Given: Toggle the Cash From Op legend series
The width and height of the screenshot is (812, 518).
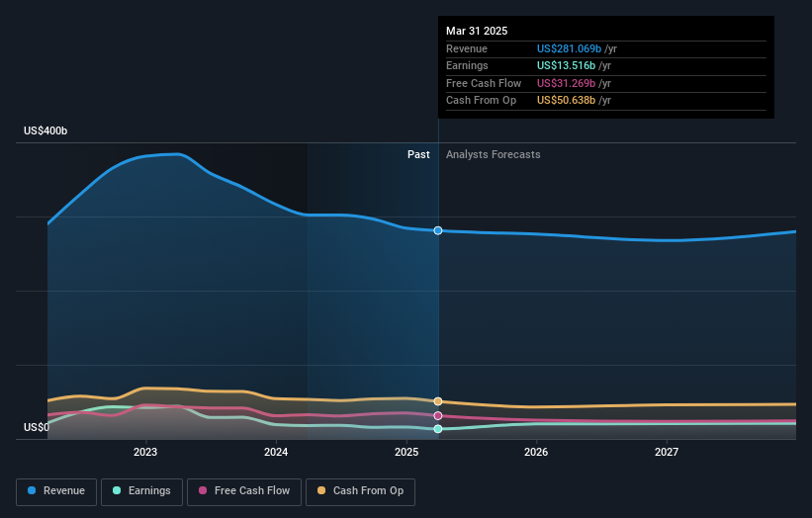Looking at the screenshot, I should click(360, 491).
